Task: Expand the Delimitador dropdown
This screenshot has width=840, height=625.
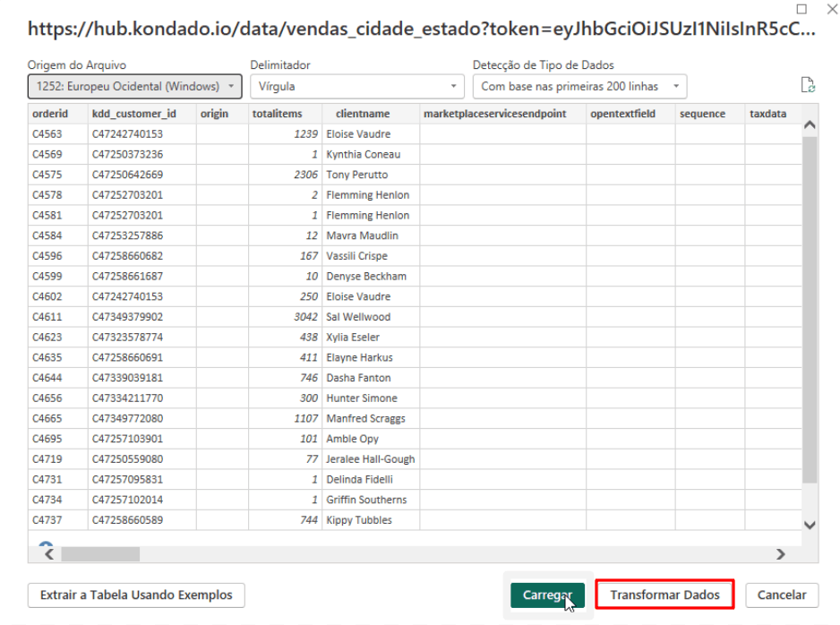Action: point(356,87)
